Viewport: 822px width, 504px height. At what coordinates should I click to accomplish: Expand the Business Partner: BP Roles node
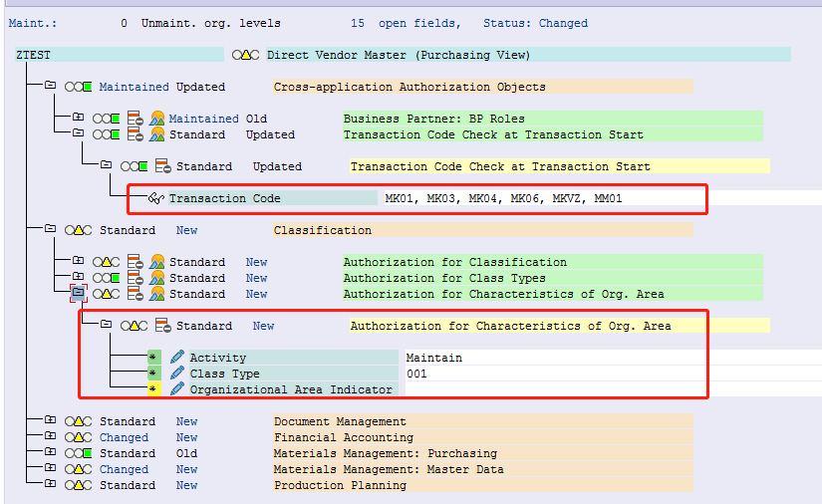(78, 117)
